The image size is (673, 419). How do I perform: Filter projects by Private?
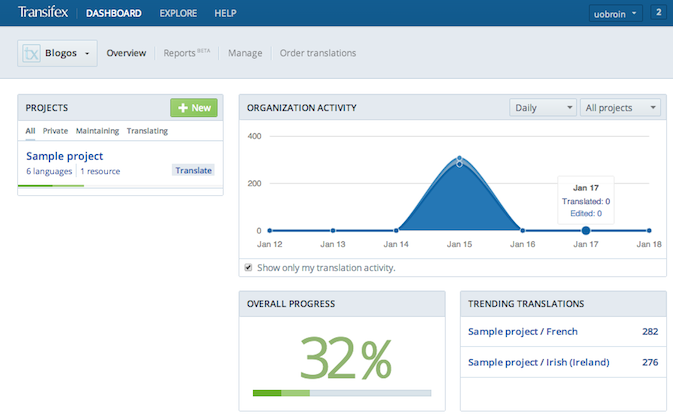tap(55, 131)
